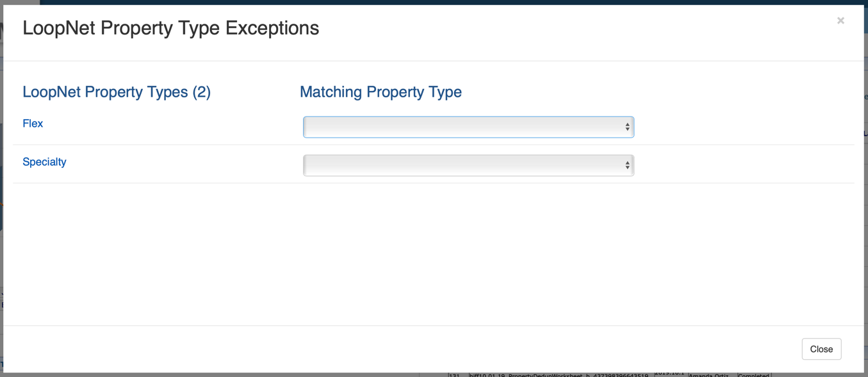The height and width of the screenshot is (377, 868).
Task: Click the Specialty property type label
Action: (44, 162)
